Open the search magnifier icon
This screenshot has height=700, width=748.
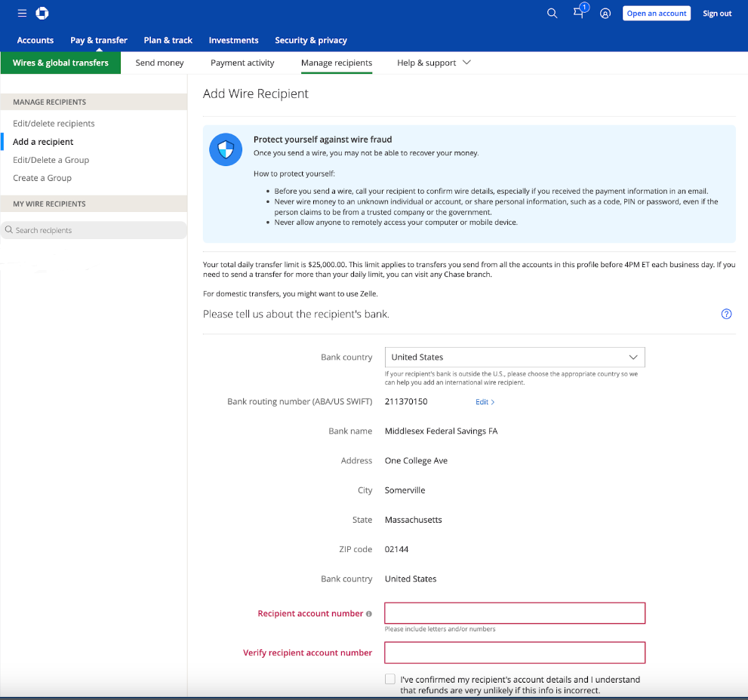pos(552,14)
